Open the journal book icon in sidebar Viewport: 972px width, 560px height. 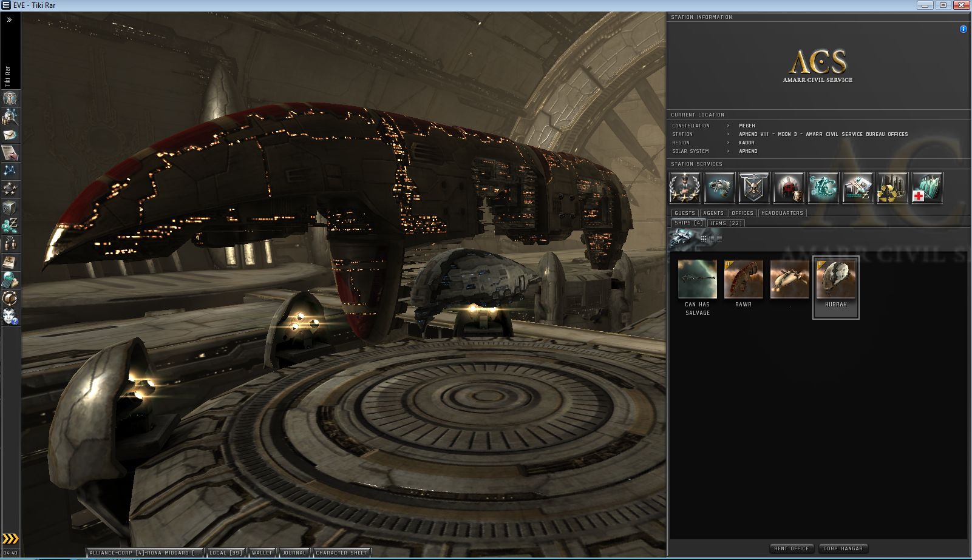tap(10, 261)
